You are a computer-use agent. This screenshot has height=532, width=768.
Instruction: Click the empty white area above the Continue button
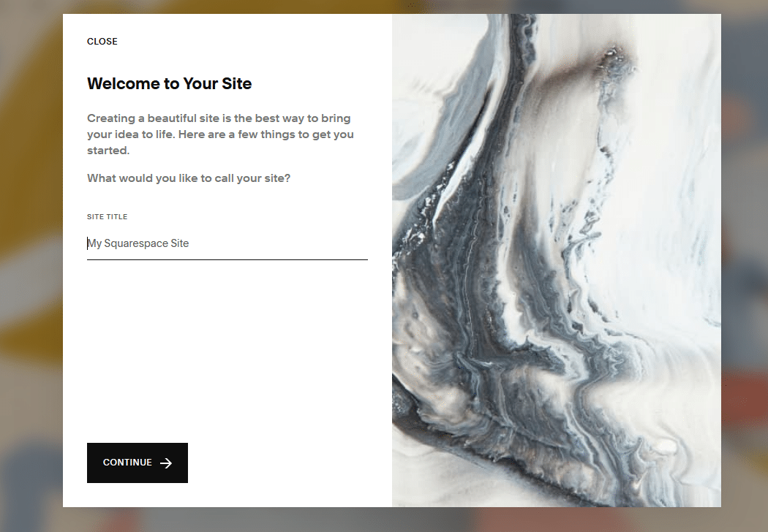227,351
